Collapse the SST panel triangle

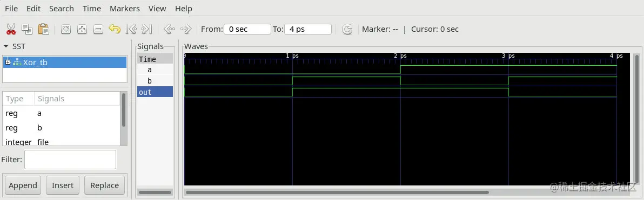(6, 46)
